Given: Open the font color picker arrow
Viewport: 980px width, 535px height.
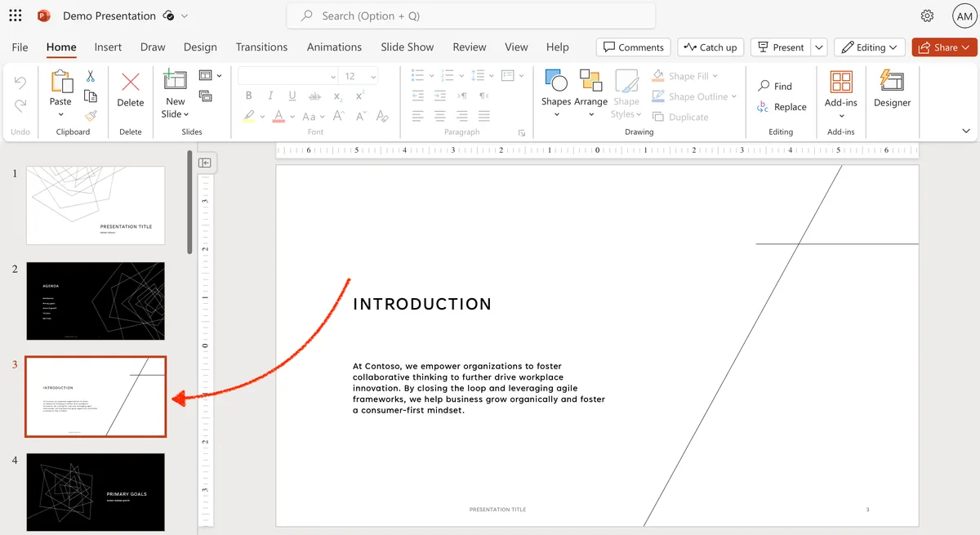Looking at the screenshot, I should coord(292,117).
